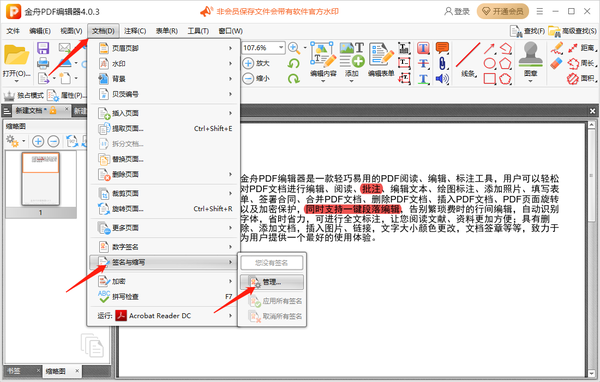The height and width of the screenshot is (382, 600).
Task: Rotate view counterclockwise with the upper green arrow
Action: [x=293, y=63]
